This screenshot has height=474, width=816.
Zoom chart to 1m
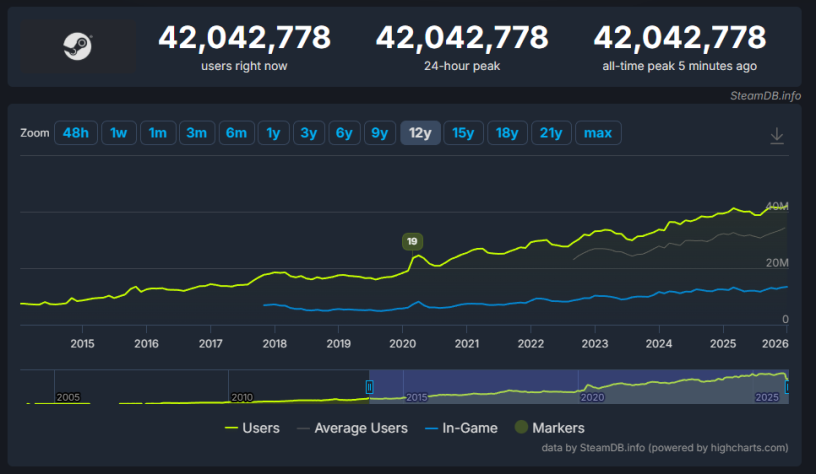(x=157, y=133)
